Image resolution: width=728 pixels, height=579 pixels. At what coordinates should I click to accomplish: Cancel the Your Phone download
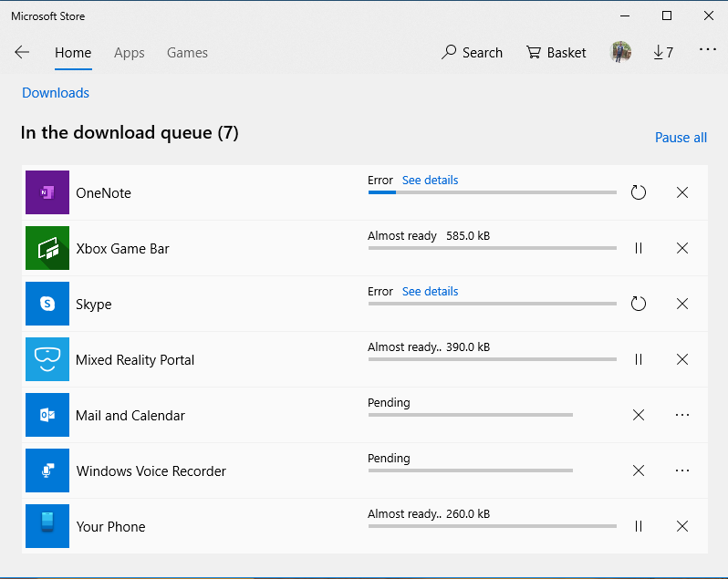click(682, 526)
